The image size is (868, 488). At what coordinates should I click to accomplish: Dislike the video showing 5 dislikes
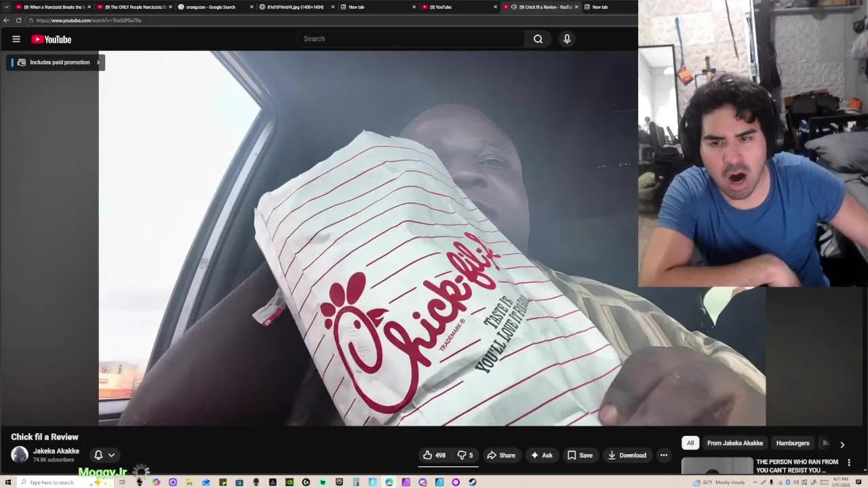tap(466, 455)
